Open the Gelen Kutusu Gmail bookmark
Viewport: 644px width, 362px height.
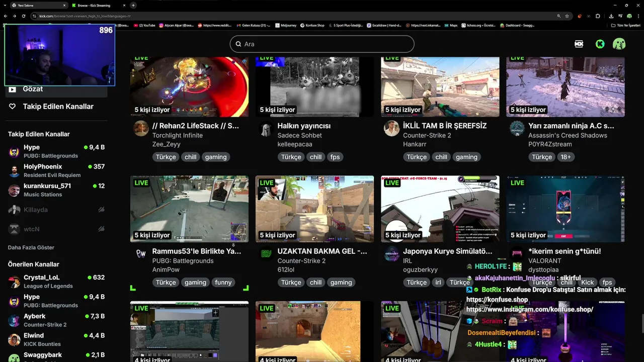[253, 25]
